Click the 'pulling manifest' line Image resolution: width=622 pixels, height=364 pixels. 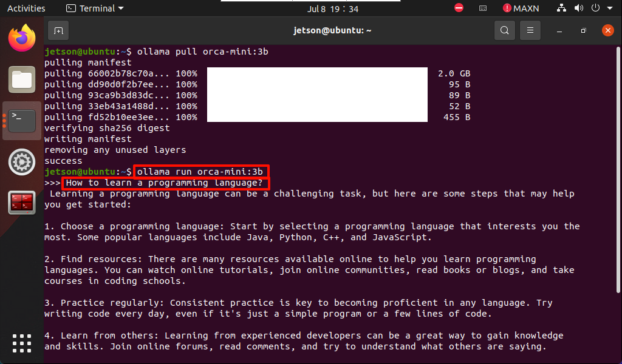tap(87, 62)
